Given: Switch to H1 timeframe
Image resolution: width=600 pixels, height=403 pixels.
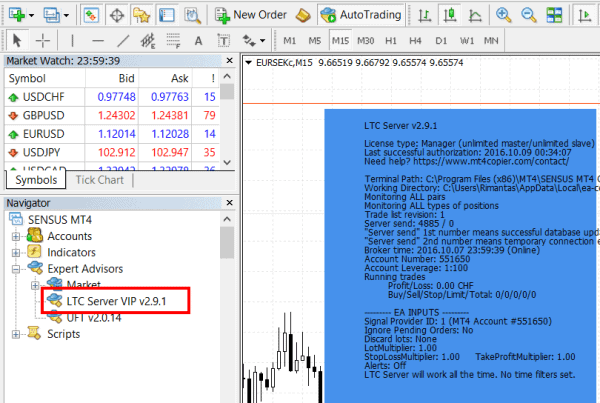Looking at the screenshot, I should (391, 41).
